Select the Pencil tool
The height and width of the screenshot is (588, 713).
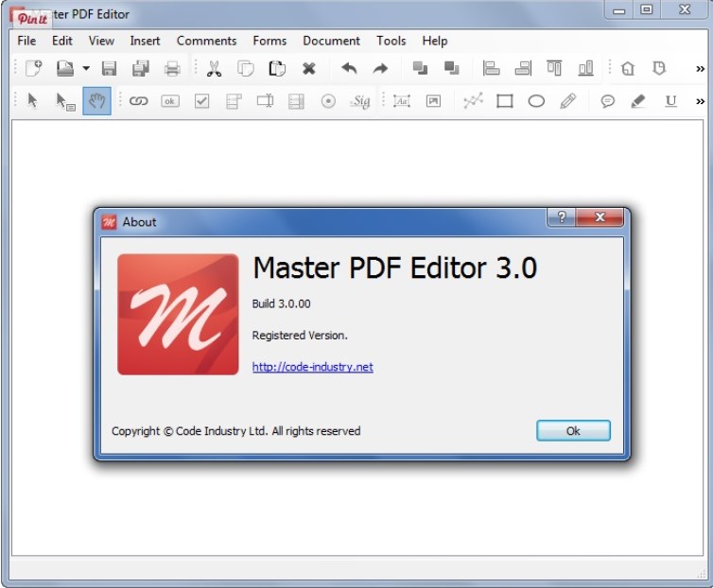(568, 101)
